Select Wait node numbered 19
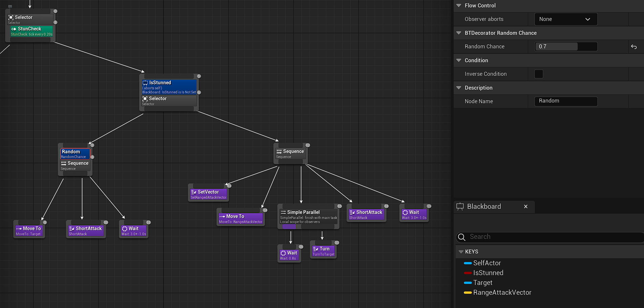 414,215
